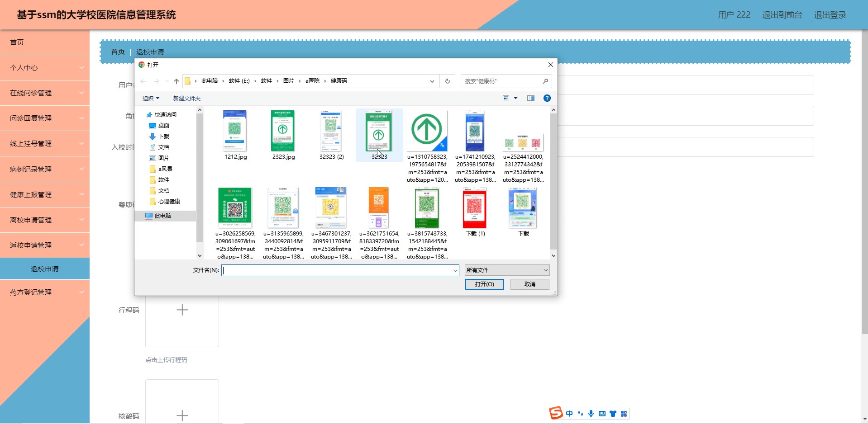This screenshot has height=424, width=868.
Task: Click the file list vertical scrollbar
Action: pos(553,181)
